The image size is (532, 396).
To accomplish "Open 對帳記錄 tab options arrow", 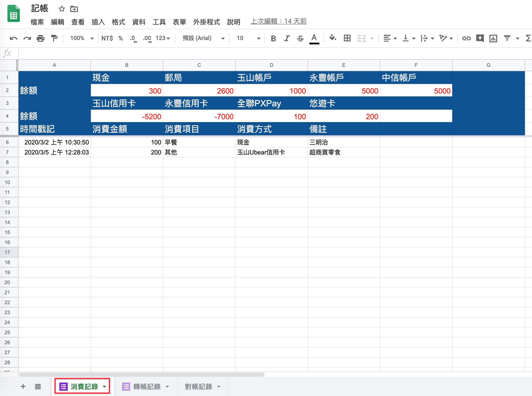I will [x=219, y=387].
